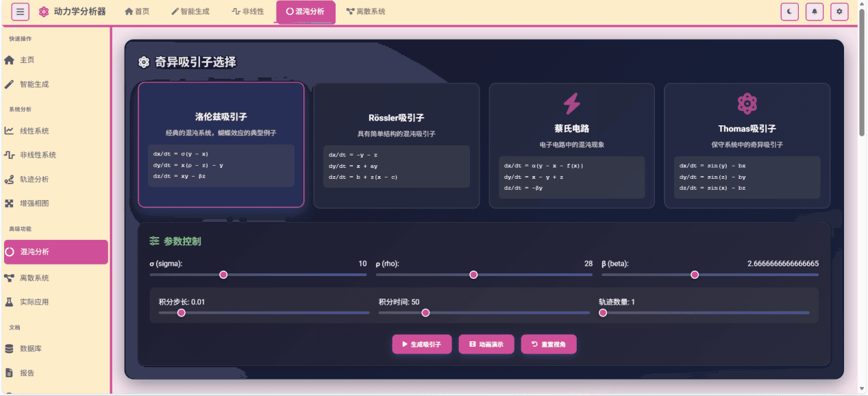
Task: Click the Thomas吸引子 atom icon
Action: pyautogui.click(x=747, y=104)
